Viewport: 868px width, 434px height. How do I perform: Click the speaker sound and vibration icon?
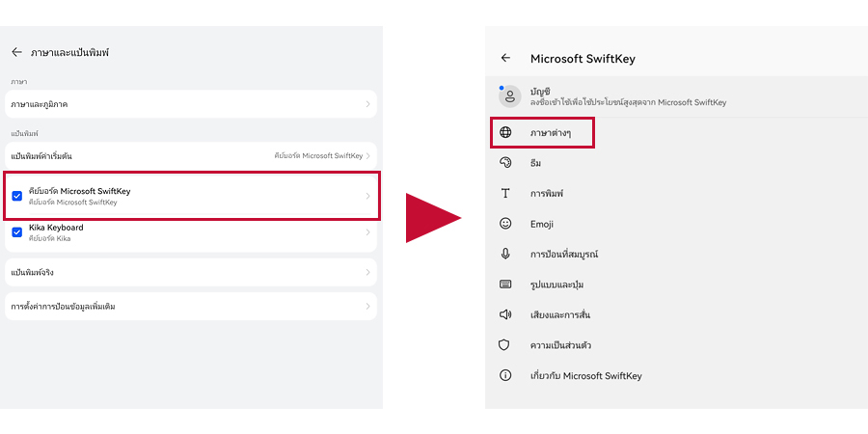click(505, 314)
